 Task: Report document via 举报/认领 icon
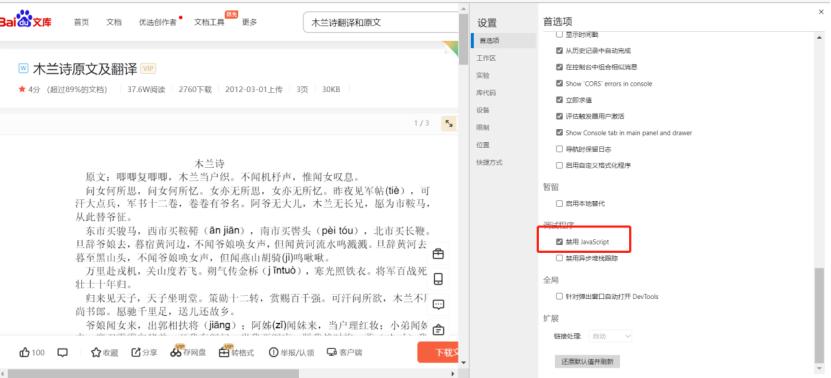(x=291, y=353)
